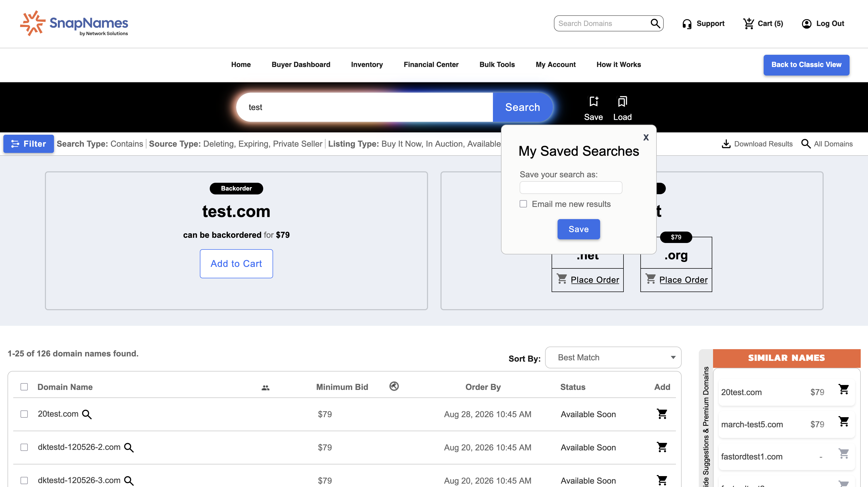Click the SnapNames logo
The image size is (868, 487).
click(74, 23)
